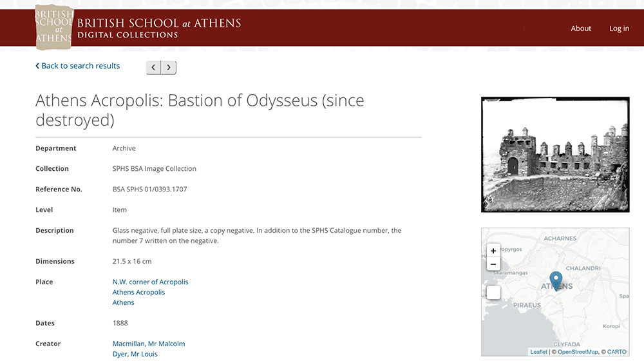Image resolution: width=644 pixels, height=361 pixels.
Task: Open N.W. corner of Acropolis place link
Action: (150, 282)
